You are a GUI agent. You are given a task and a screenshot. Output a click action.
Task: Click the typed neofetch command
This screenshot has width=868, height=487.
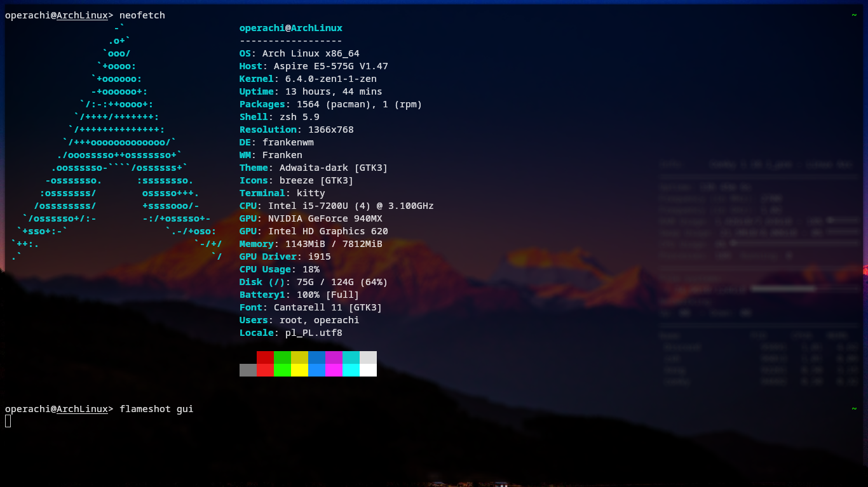click(x=142, y=15)
